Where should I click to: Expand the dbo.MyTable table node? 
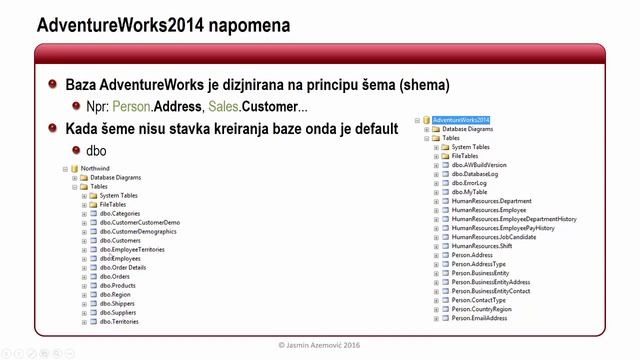click(x=436, y=192)
